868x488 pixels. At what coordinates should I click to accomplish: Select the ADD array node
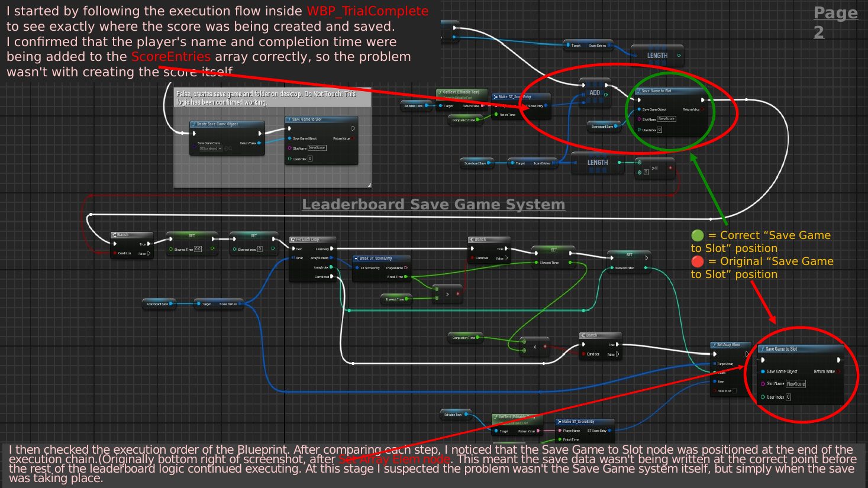tap(595, 93)
